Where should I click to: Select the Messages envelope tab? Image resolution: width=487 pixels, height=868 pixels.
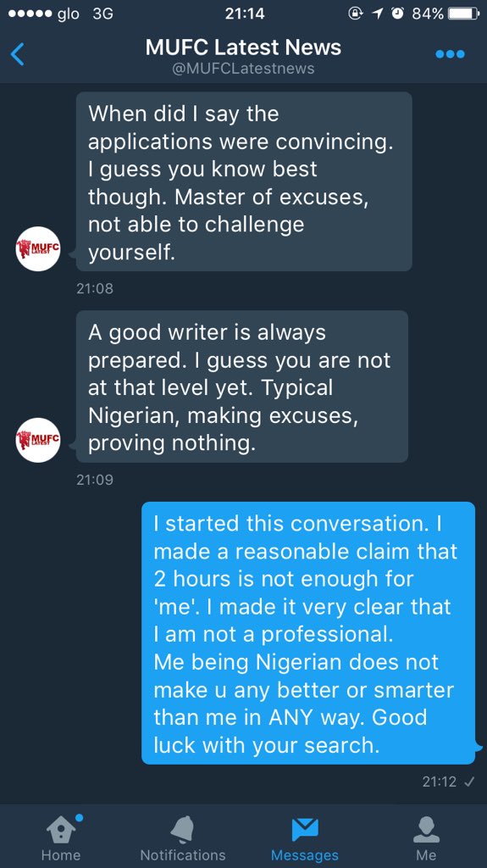point(304,837)
